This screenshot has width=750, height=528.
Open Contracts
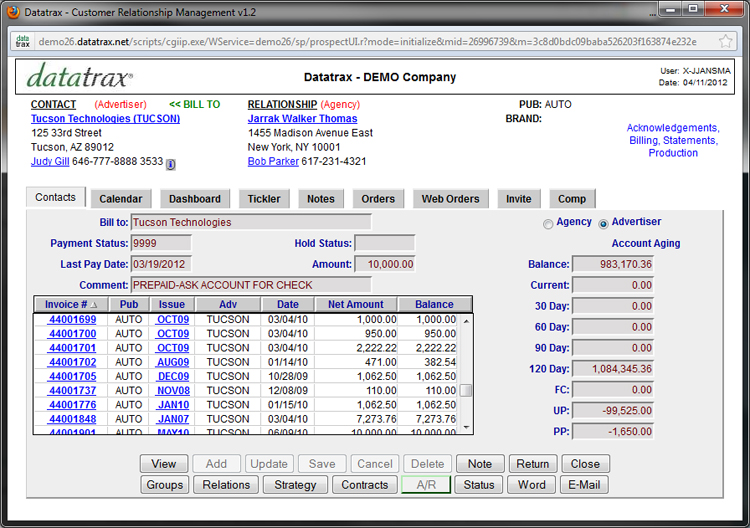tap(365, 485)
